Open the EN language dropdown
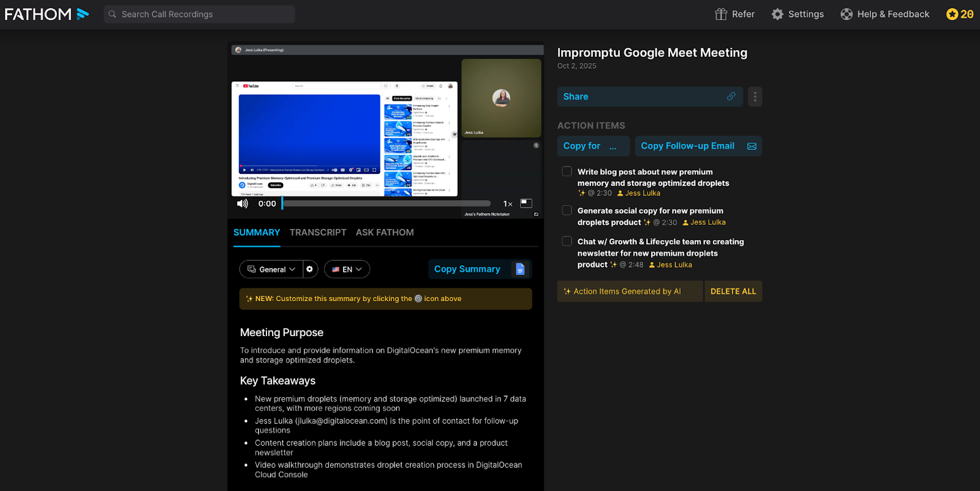The height and width of the screenshot is (491, 980). coord(347,269)
